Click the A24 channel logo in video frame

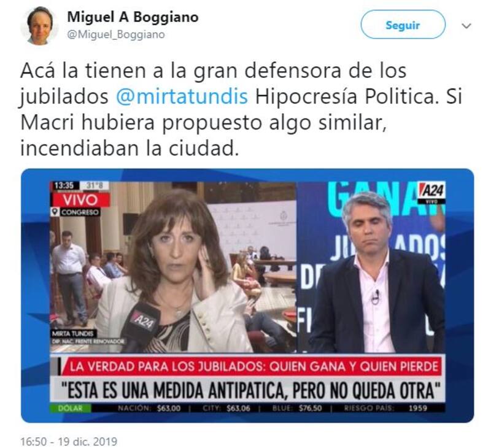pos(432,192)
